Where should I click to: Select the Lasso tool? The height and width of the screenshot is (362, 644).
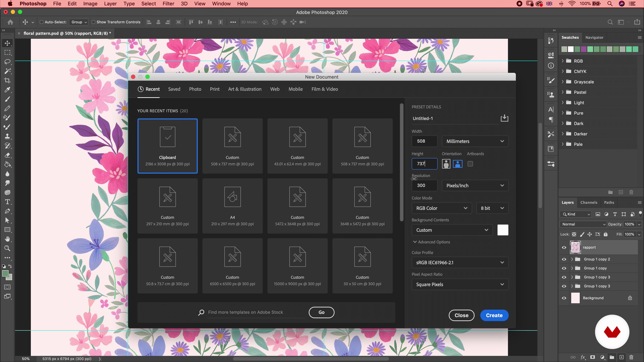tap(7, 62)
